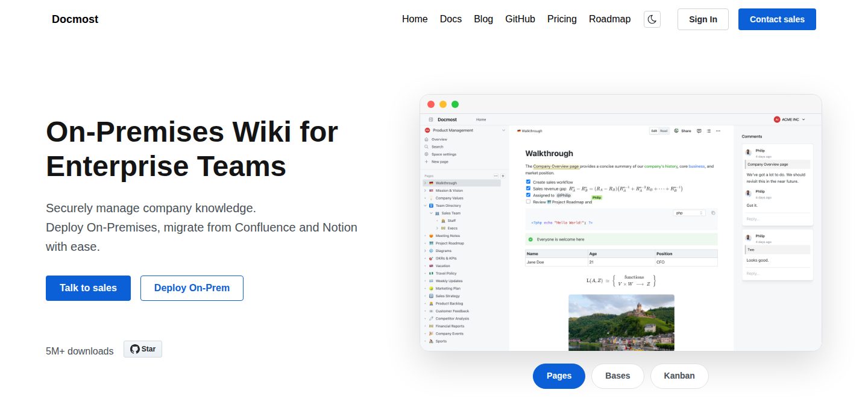Copy code with the code block copy icon

coord(712,213)
